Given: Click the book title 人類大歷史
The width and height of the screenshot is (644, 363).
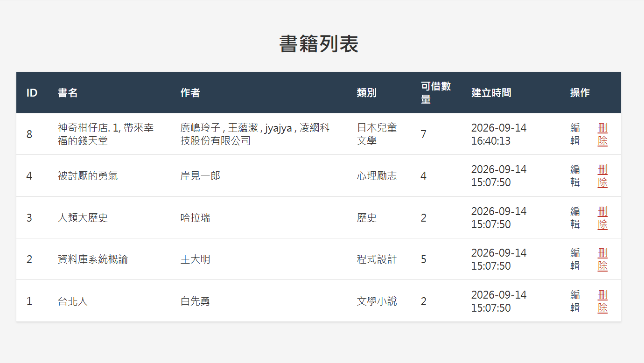Looking at the screenshot, I should [x=83, y=218].
